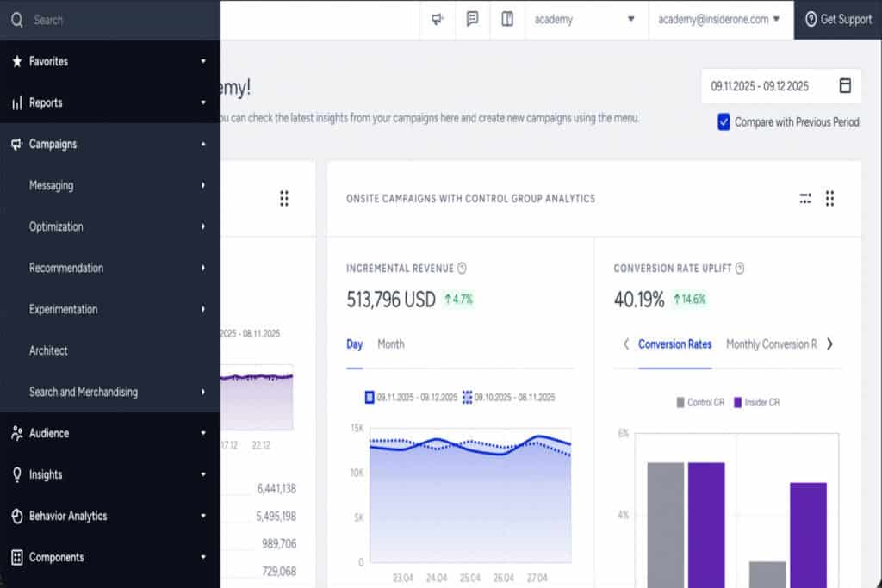
Task: Click the drag handle dots in Onsite Campaigns panel
Action: pyautogui.click(x=829, y=199)
